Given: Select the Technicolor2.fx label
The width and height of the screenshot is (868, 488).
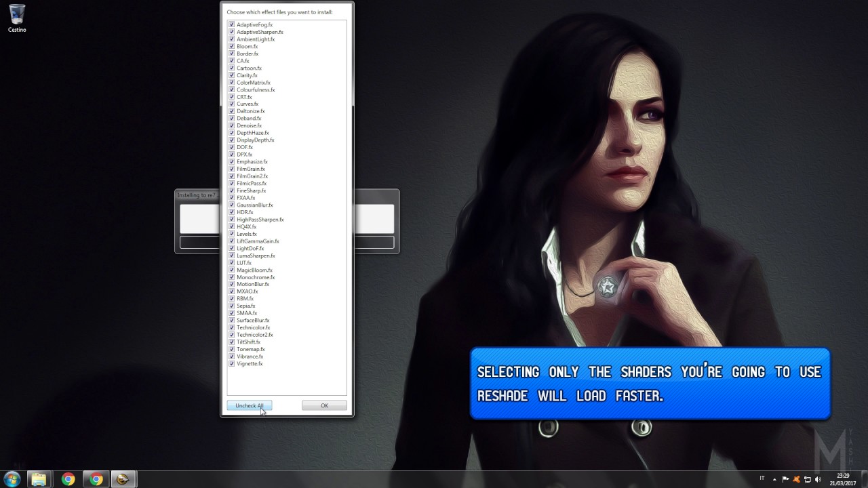Looking at the screenshot, I should coord(255,335).
